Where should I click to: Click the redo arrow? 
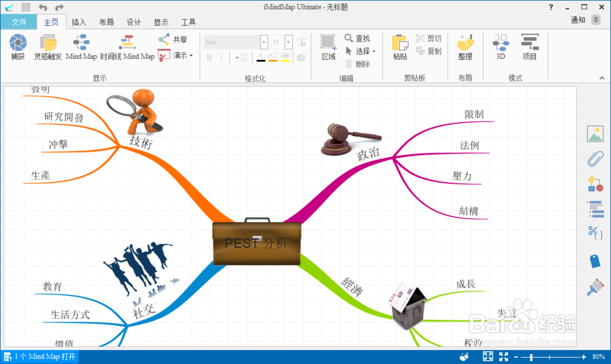[59, 7]
